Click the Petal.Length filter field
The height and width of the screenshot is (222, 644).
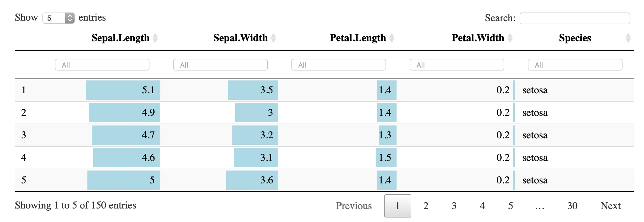coord(339,65)
